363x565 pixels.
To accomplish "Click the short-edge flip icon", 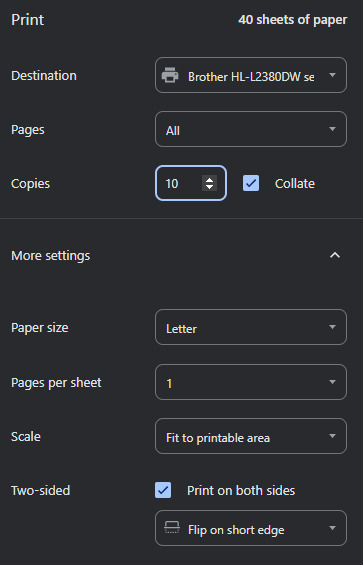I will tap(172, 528).
